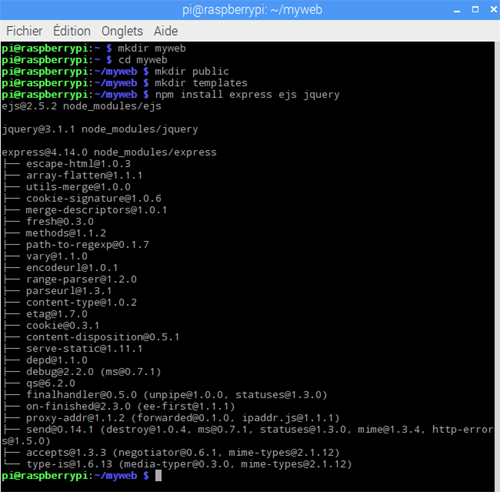Click 'ipaddr.js@1.1.1' in the proxy-addr line

(x=288, y=418)
